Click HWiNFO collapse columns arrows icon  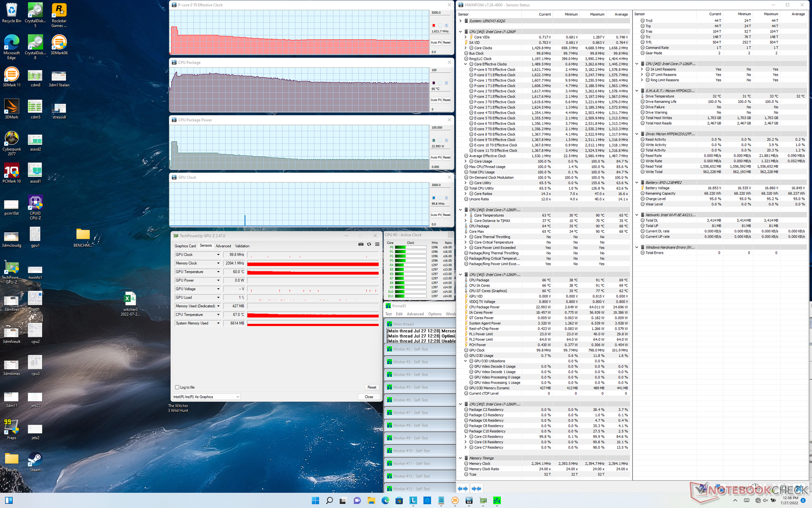(477, 489)
